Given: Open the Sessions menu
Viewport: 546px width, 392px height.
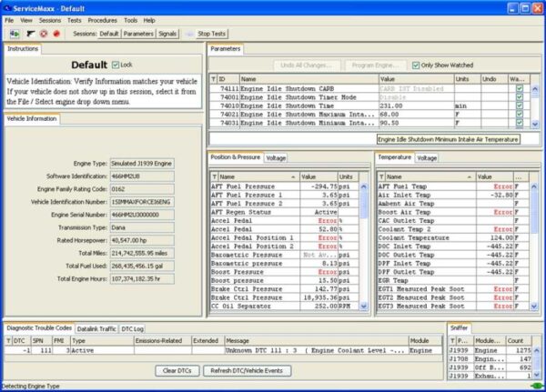Looking at the screenshot, I should click(x=50, y=21).
